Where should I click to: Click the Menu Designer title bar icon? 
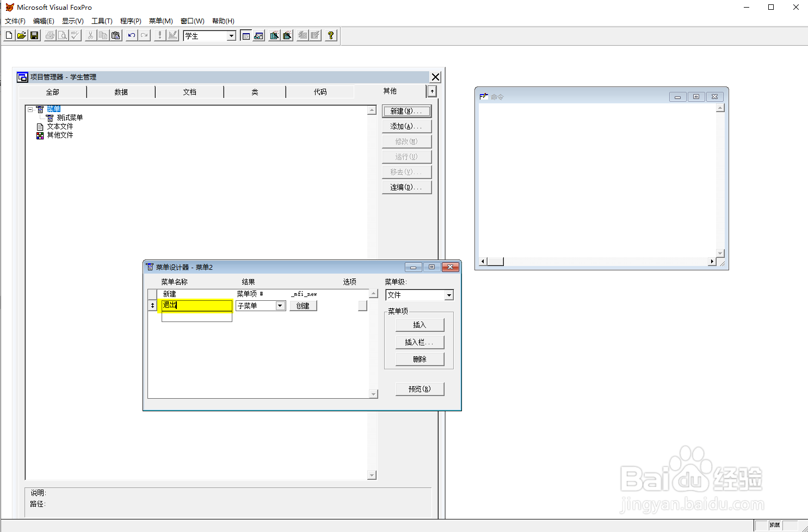150,267
